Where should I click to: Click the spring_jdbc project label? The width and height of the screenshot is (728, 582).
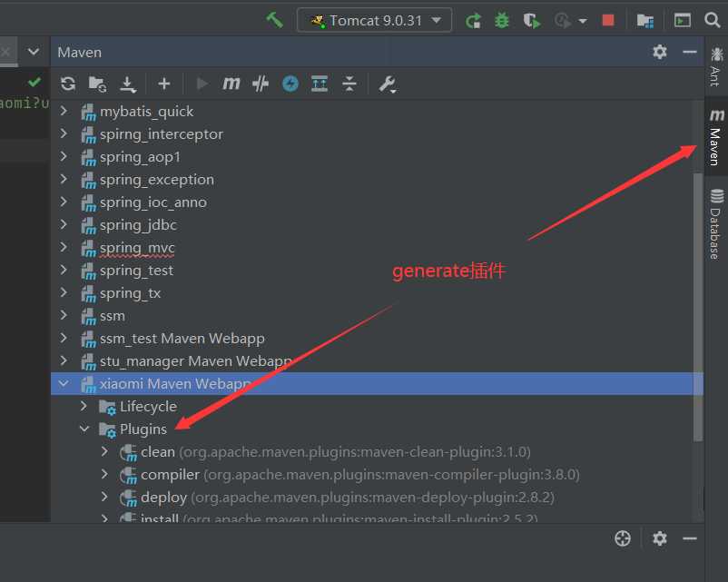(138, 225)
